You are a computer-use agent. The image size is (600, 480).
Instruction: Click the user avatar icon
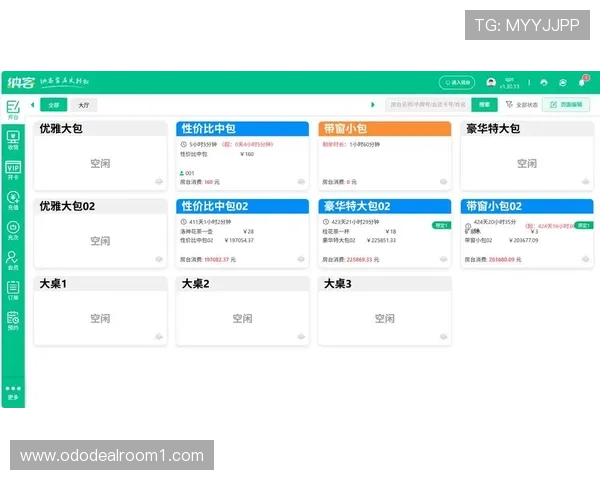point(491,82)
